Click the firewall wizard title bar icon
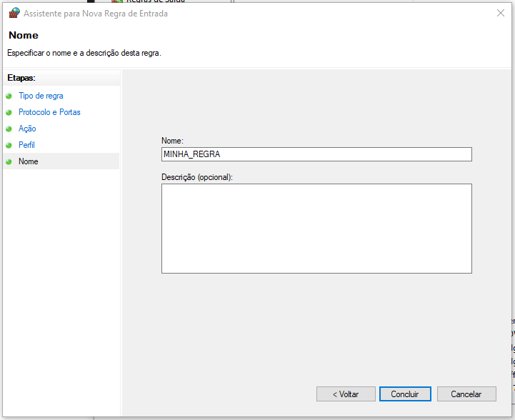Viewport: 515px width, 420px height. (14, 13)
